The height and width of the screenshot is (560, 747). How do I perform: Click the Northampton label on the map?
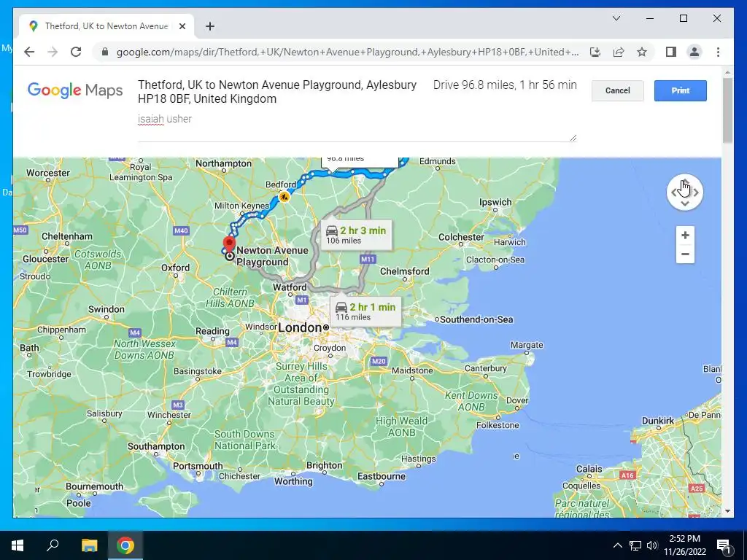(223, 163)
